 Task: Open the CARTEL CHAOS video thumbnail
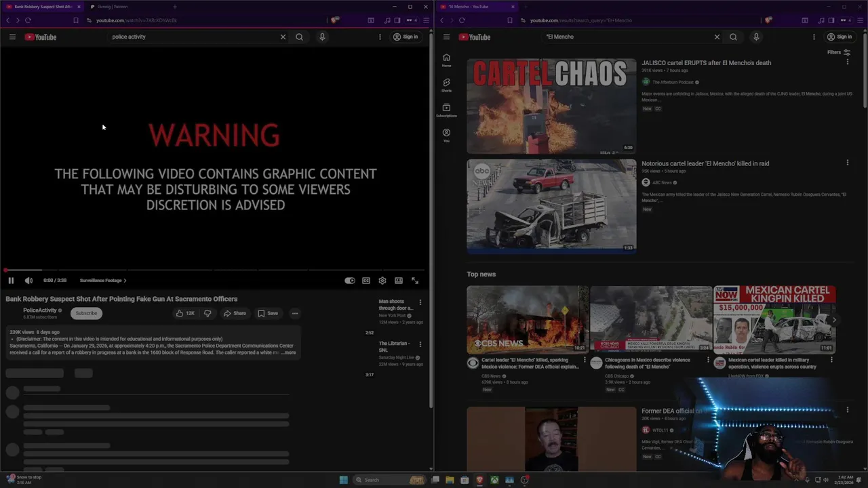pyautogui.click(x=551, y=106)
